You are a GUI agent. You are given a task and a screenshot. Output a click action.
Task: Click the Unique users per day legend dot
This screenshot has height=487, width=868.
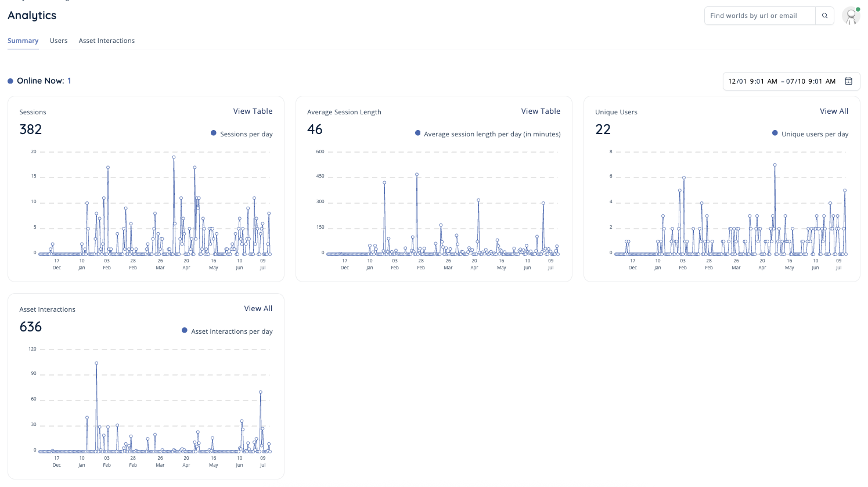[x=775, y=133]
